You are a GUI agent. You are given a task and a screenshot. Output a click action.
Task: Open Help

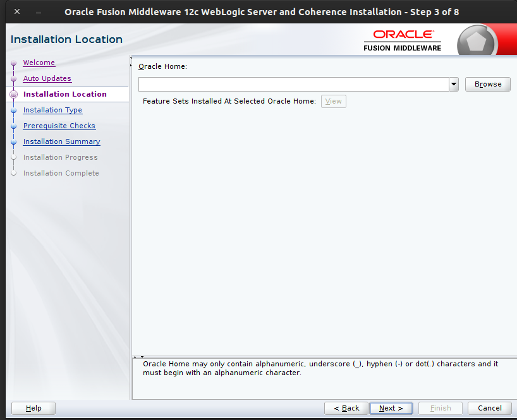pos(33,408)
